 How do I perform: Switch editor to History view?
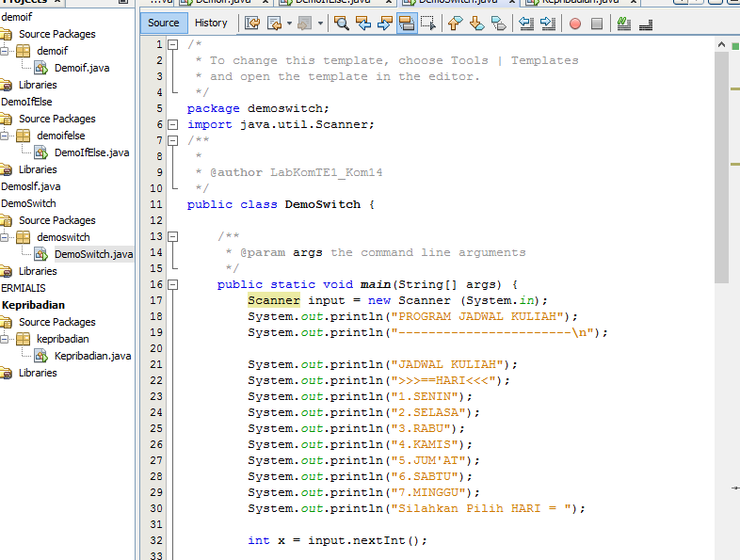[x=211, y=23]
